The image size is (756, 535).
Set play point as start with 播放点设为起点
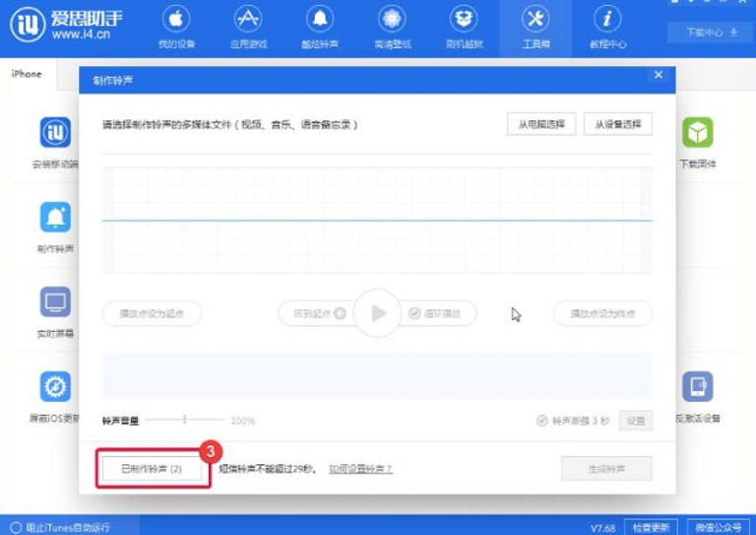tap(152, 313)
